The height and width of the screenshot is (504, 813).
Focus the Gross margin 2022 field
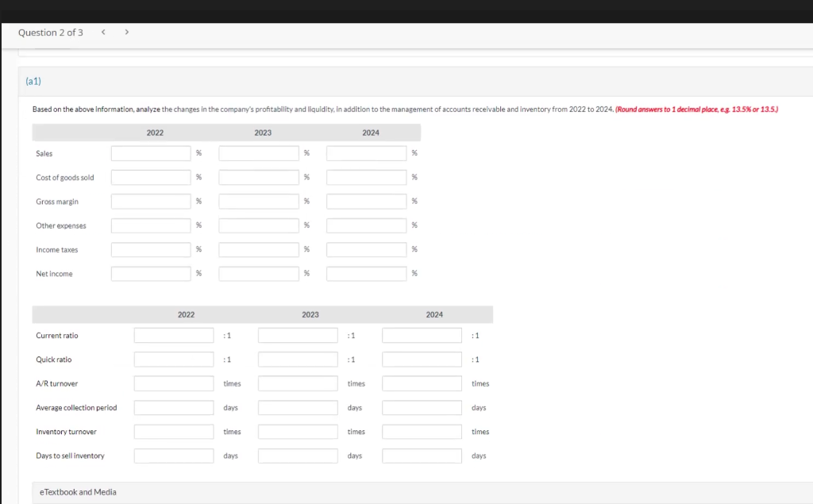(151, 201)
